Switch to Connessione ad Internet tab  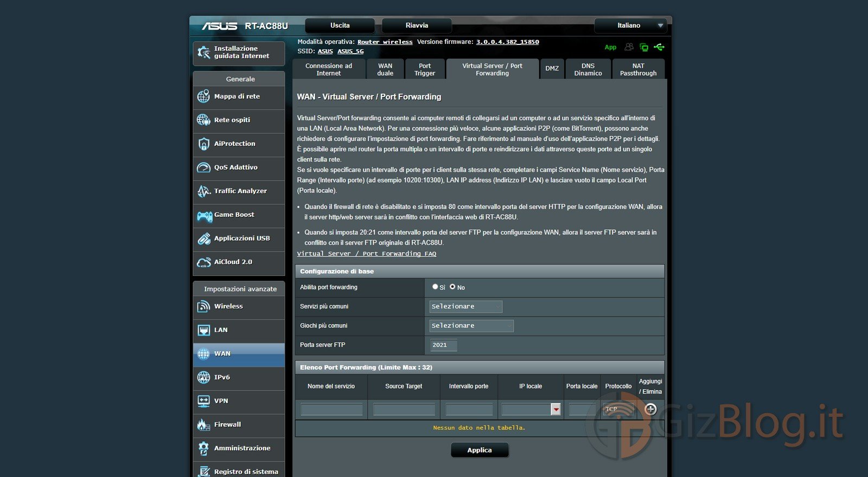(329, 69)
